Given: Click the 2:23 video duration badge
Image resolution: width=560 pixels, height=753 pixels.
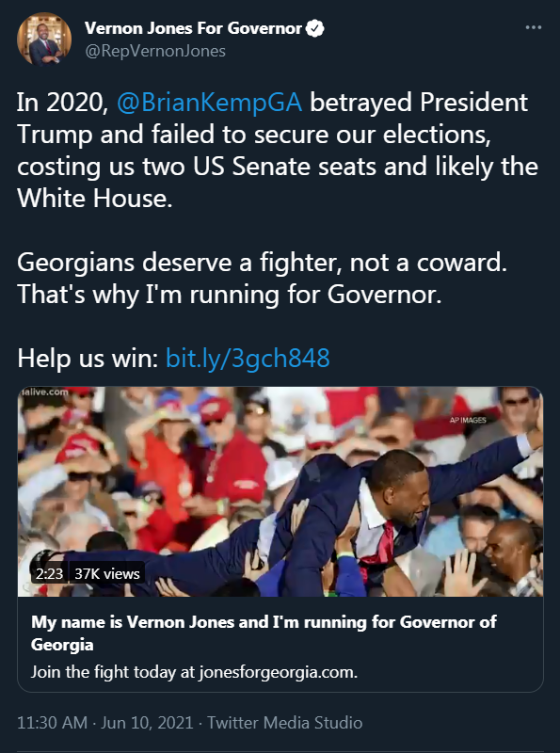Looking at the screenshot, I should pos(50,573).
